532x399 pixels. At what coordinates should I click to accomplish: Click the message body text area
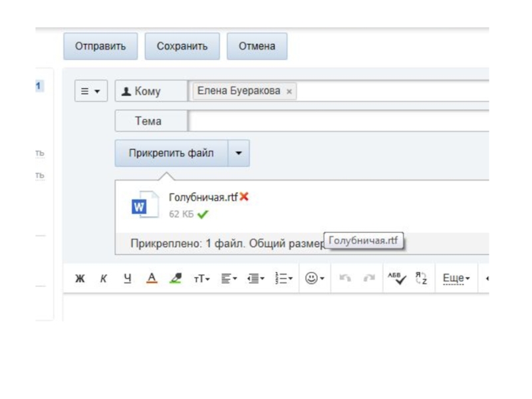pos(276,307)
